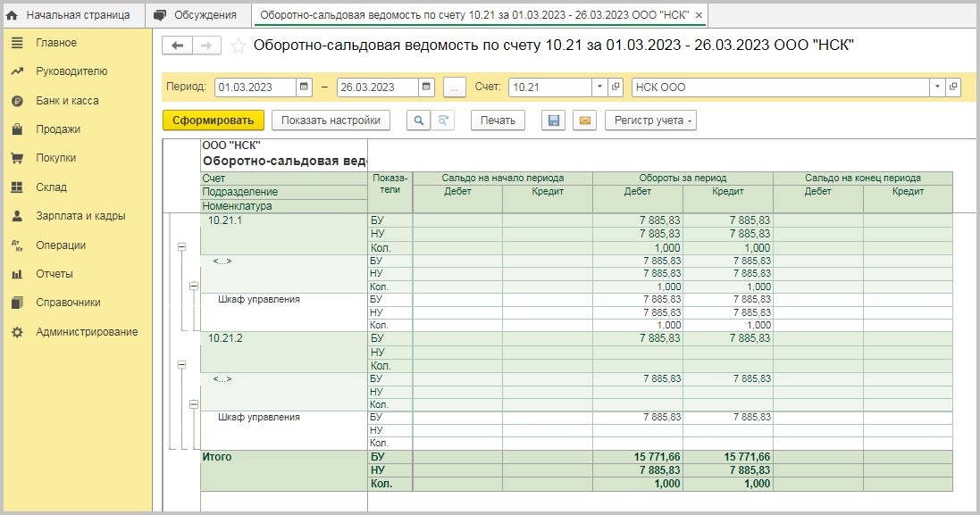
Task: Select the 10.21.1 account row label
Action: 225,220
